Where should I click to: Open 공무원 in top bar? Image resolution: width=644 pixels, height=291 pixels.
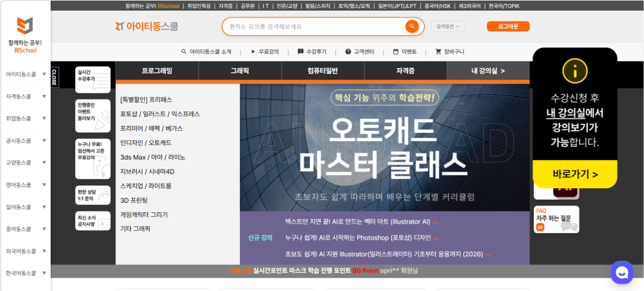247,6
